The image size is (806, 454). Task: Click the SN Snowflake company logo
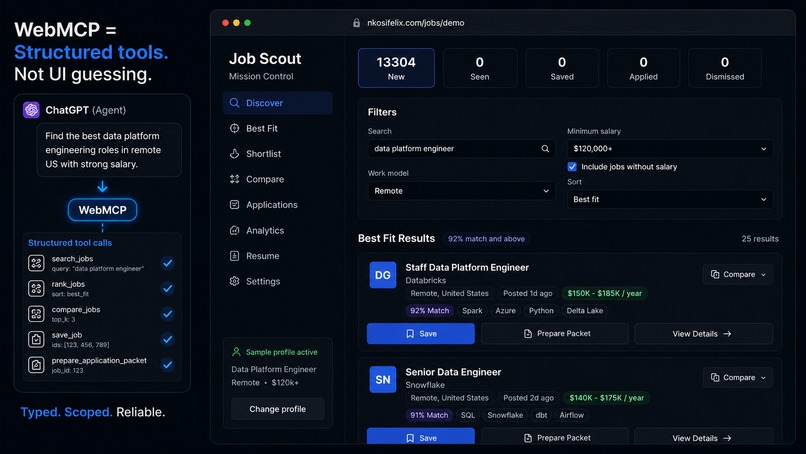pyautogui.click(x=383, y=379)
